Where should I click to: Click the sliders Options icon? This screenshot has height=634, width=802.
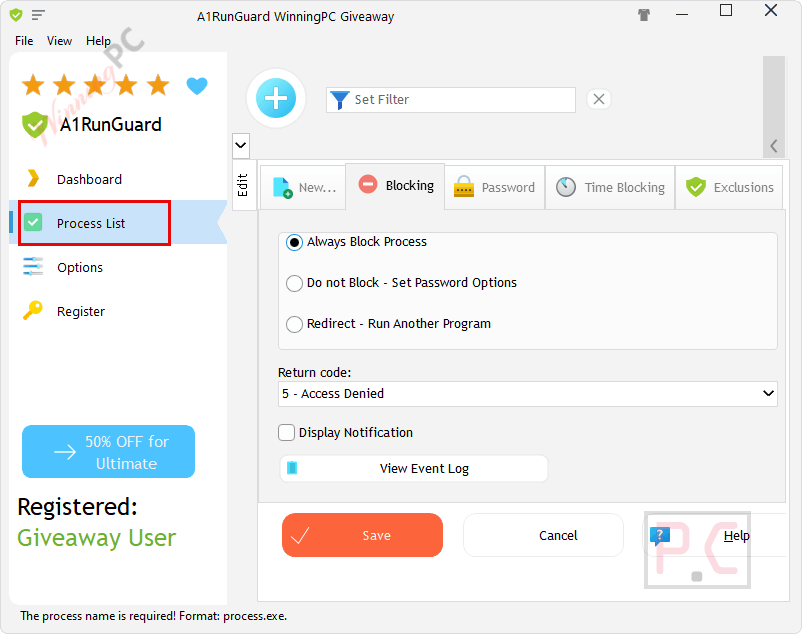click(33, 266)
